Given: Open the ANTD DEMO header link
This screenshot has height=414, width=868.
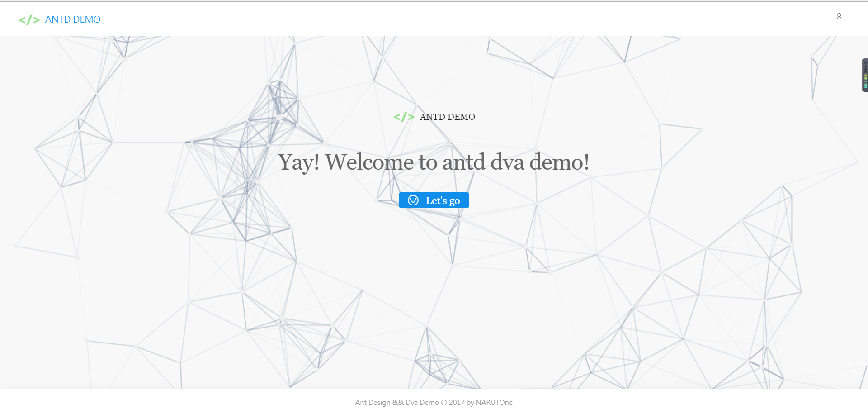Looking at the screenshot, I should point(73,19).
